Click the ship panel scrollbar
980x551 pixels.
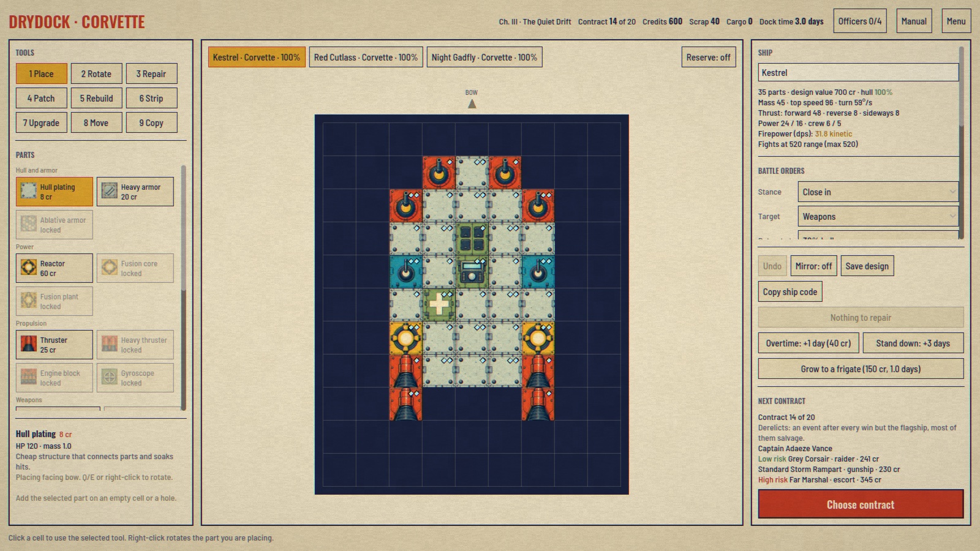point(962,143)
